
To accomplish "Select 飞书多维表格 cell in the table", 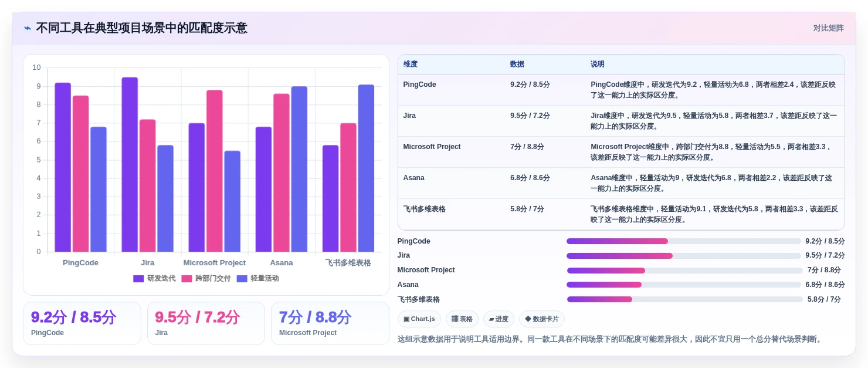I will coord(424,209).
